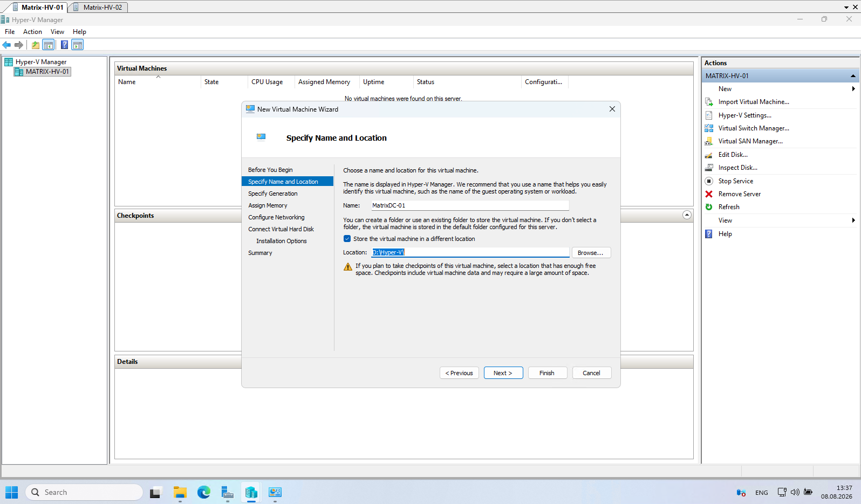Launch Microsoft Edge from taskbar
The width and height of the screenshot is (861, 504).
(203, 492)
